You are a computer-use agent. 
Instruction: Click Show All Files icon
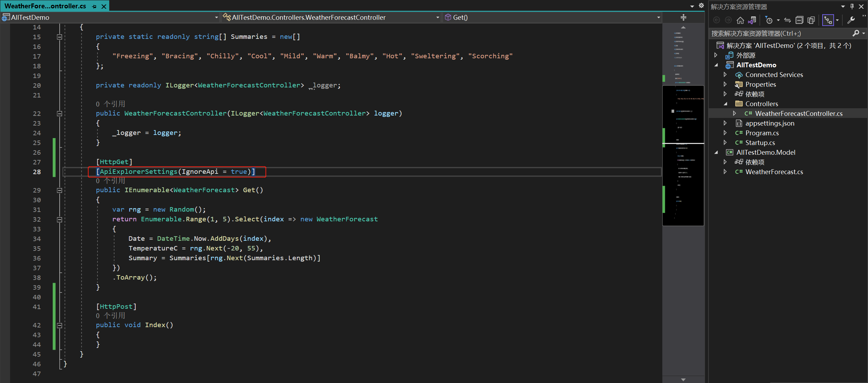coord(811,20)
